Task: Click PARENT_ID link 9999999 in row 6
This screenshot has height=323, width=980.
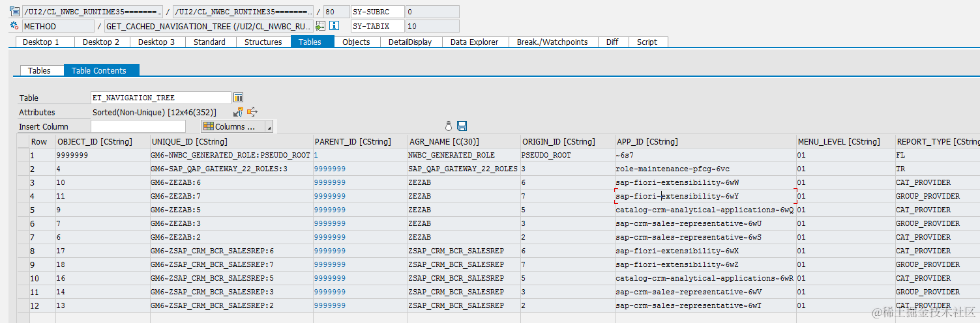Action: click(x=329, y=223)
